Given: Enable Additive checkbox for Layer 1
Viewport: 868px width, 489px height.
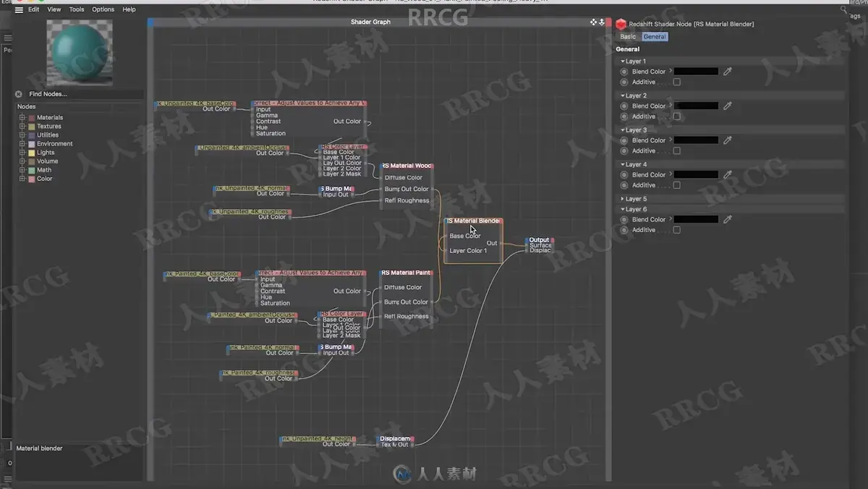Looking at the screenshot, I should [676, 82].
